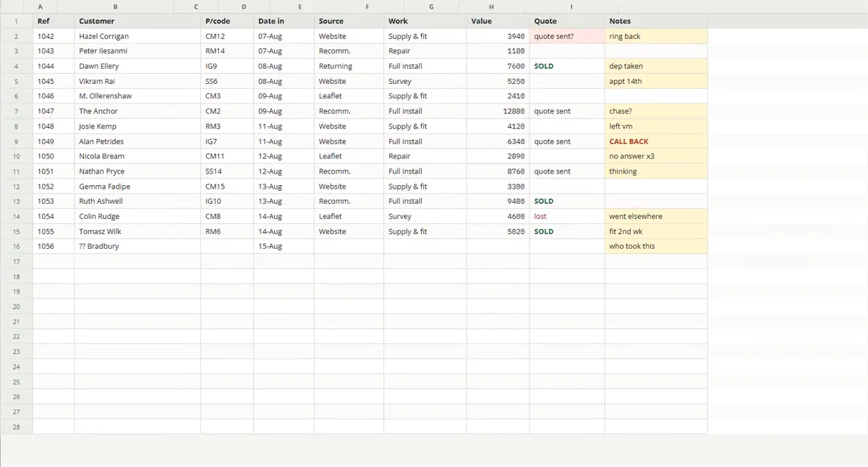The width and height of the screenshot is (868, 467).
Task: Select the M. Ollerenshaw cell
Action: [x=137, y=96]
